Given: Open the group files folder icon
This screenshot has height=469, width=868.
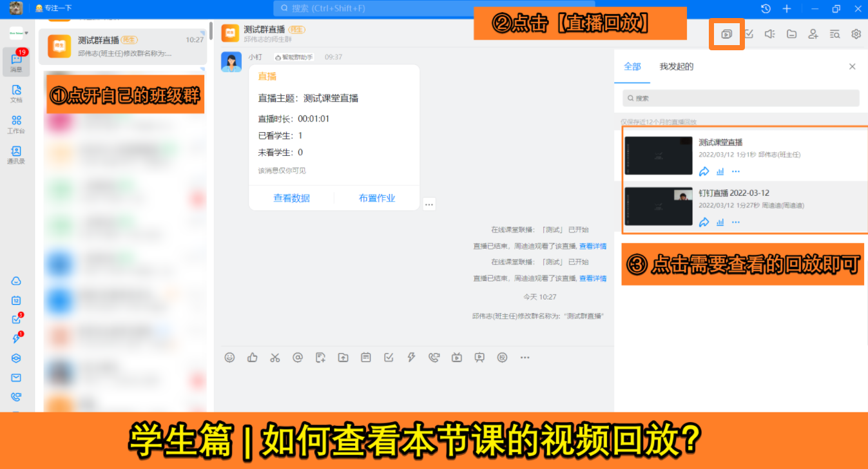Looking at the screenshot, I should click(x=791, y=34).
